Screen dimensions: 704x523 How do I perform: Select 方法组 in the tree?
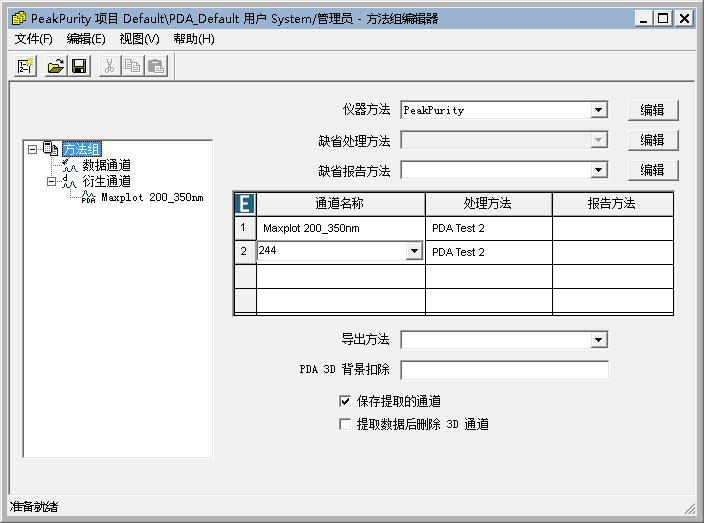coord(82,149)
